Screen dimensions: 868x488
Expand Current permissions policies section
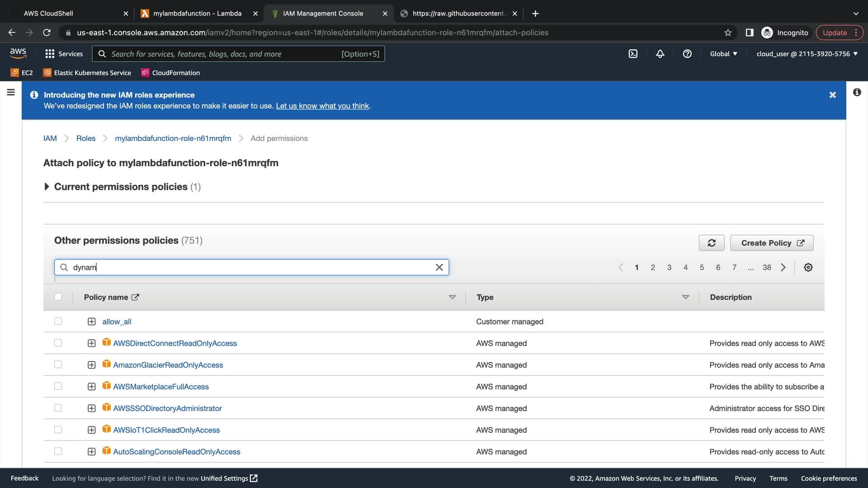click(x=47, y=187)
